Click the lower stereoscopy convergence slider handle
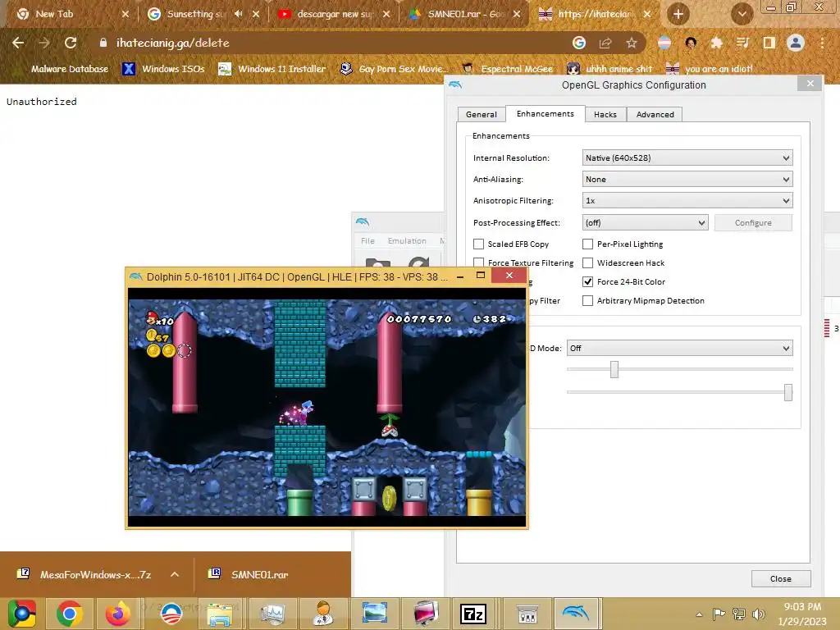Viewport: 840px width, 630px height. pyautogui.click(x=788, y=392)
